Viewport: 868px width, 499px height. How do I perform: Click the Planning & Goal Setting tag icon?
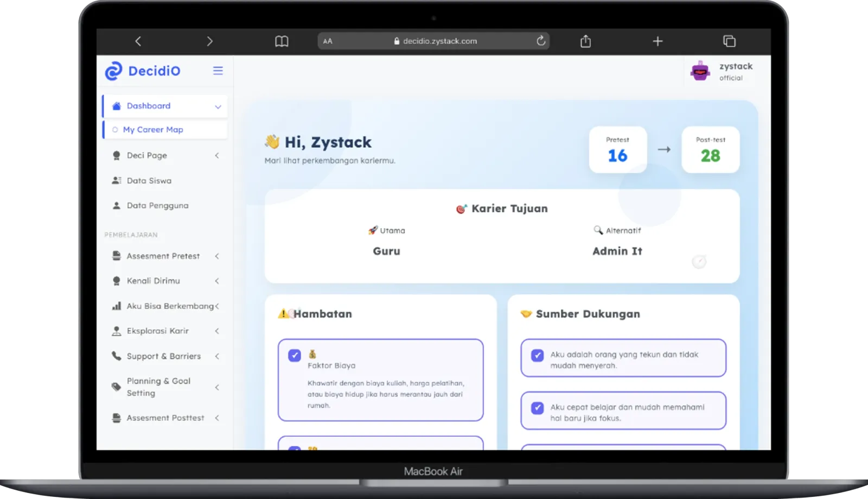(x=116, y=387)
